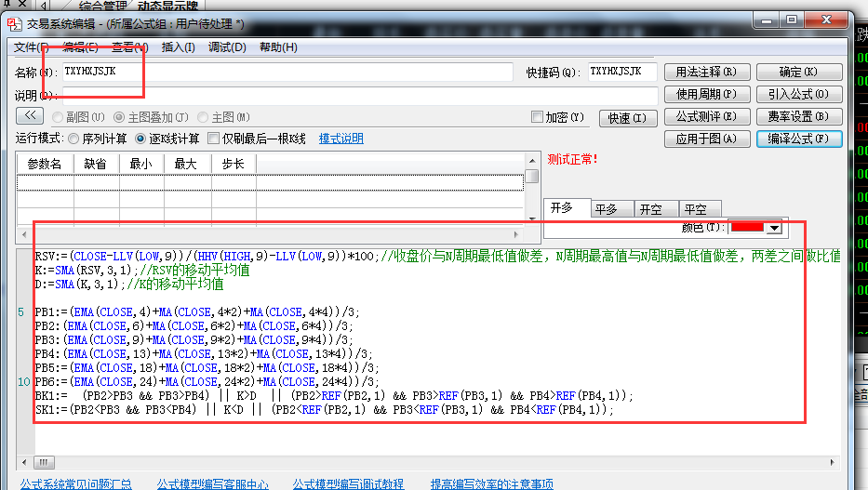Switch to the 开多 tab
The image size is (868, 490).
(567, 208)
